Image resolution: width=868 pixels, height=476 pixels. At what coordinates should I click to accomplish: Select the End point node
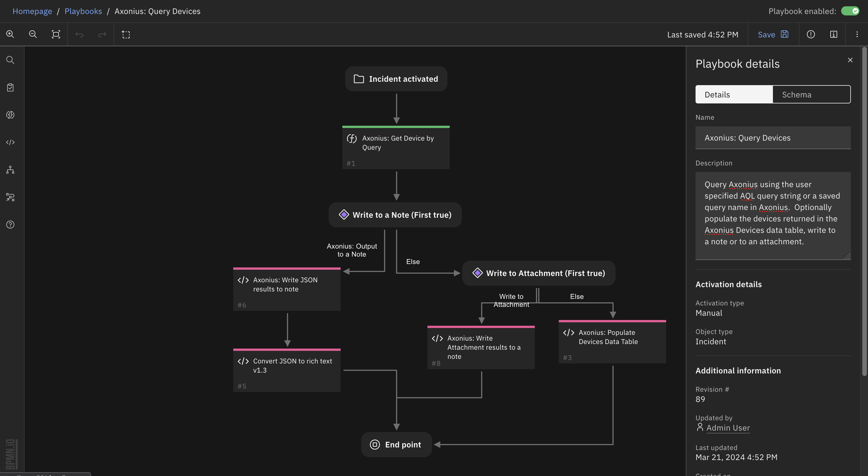(397, 445)
